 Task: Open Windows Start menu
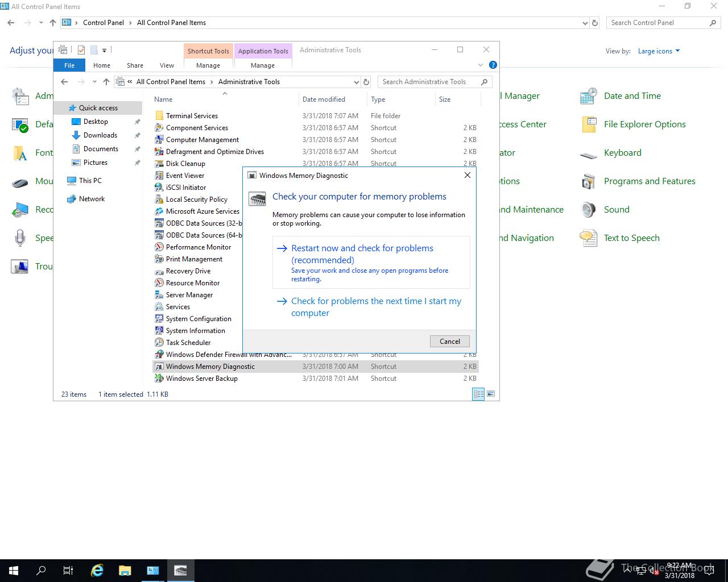coord(14,571)
